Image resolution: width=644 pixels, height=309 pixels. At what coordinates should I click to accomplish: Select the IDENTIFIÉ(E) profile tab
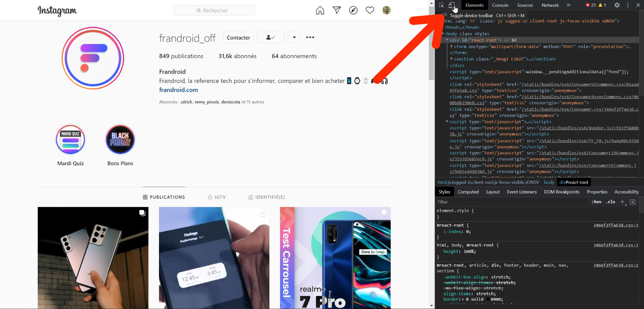coord(267,197)
